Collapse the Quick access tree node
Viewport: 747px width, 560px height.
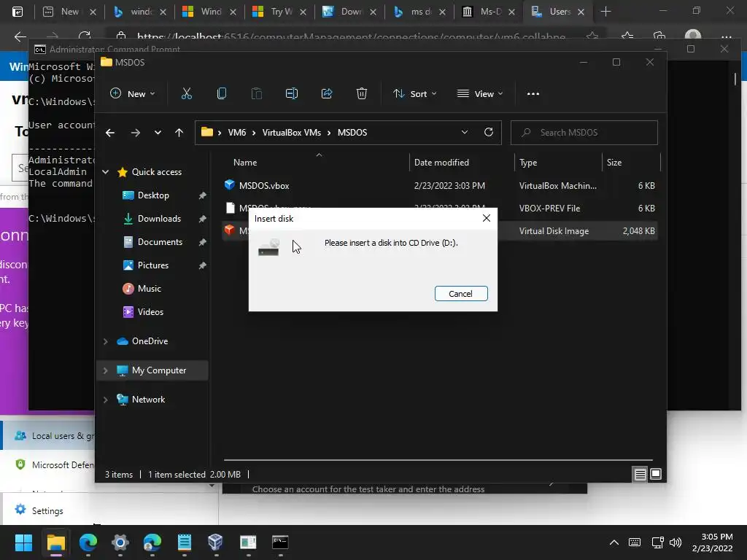point(105,172)
